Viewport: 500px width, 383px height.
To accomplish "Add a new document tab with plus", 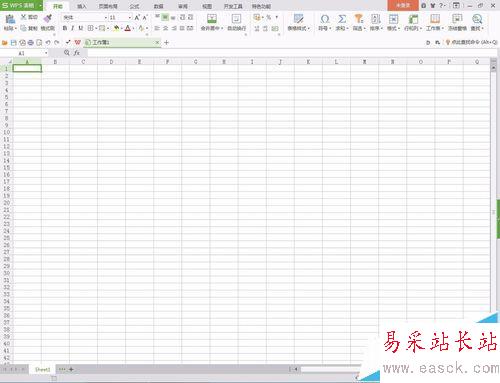I will point(166,42).
